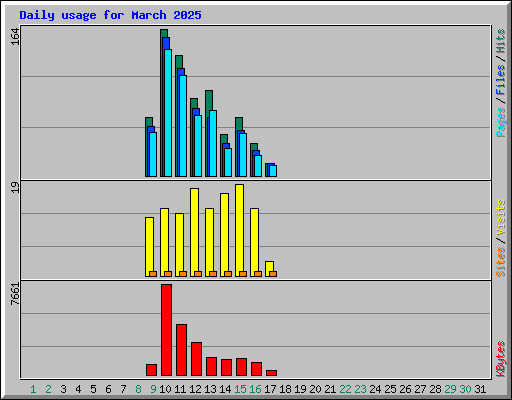Click the 19 axis maximum label
The width and height of the screenshot is (512, 400).
[x=15, y=188]
